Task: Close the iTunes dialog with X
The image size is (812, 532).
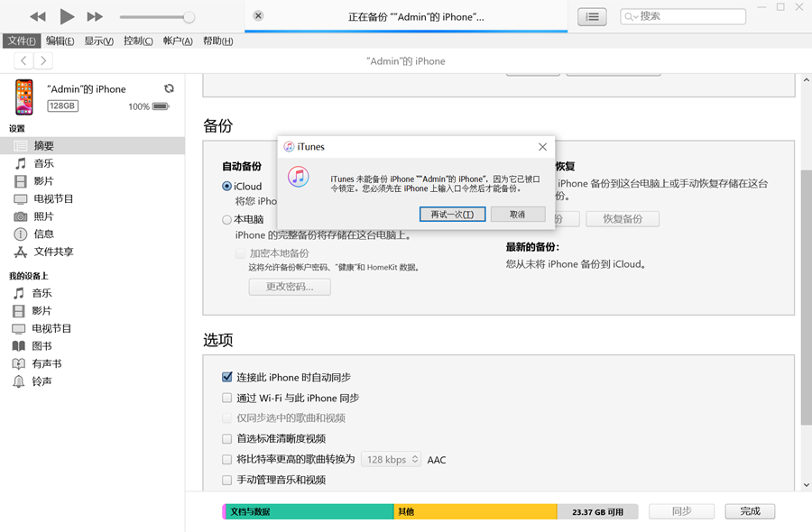Action: [x=542, y=147]
